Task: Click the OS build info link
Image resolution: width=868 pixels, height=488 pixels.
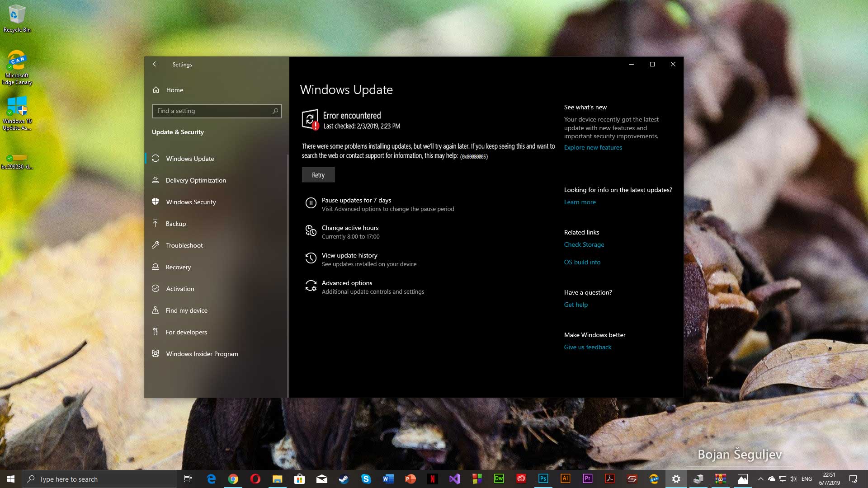Action: click(x=582, y=262)
